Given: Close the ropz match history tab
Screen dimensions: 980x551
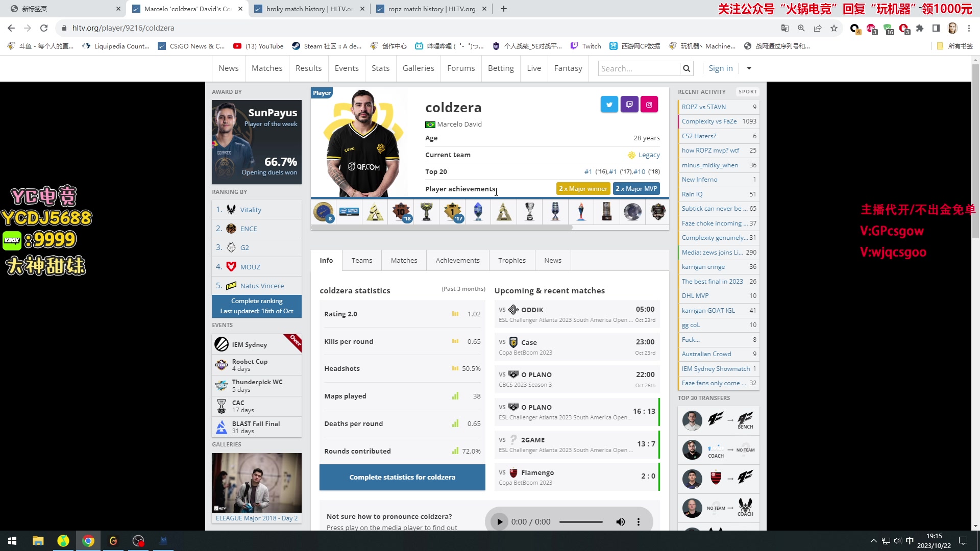Looking at the screenshot, I should coord(484,9).
